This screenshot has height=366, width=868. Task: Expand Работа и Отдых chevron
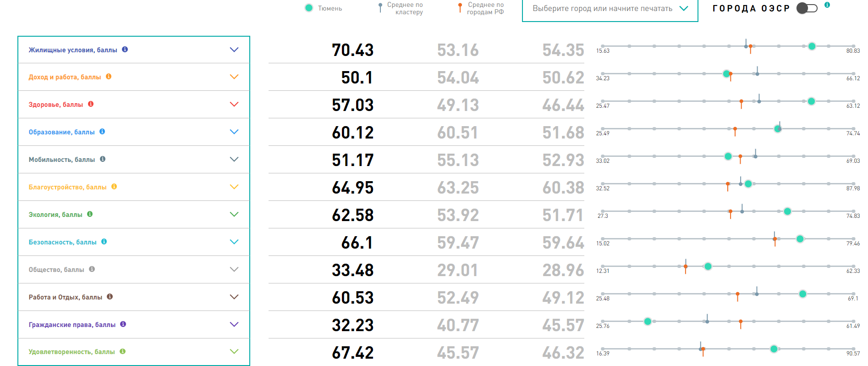pos(234,297)
